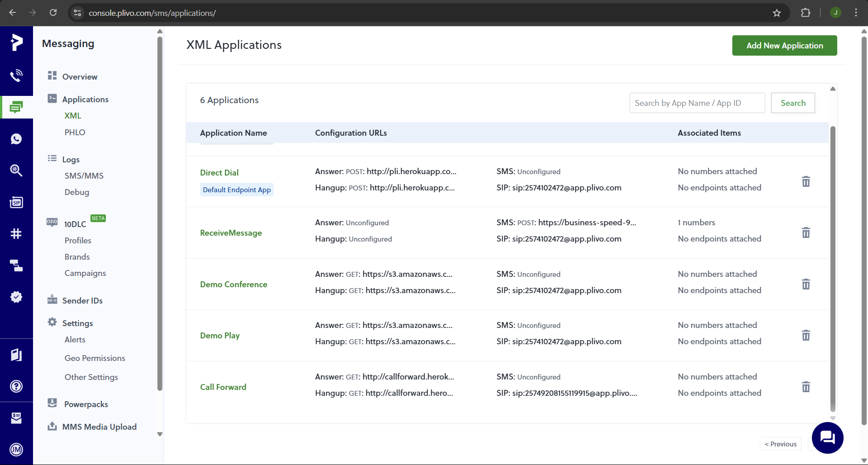Focus the Search by App Name field
The width and height of the screenshot is (868, 465).
point(697,103)
